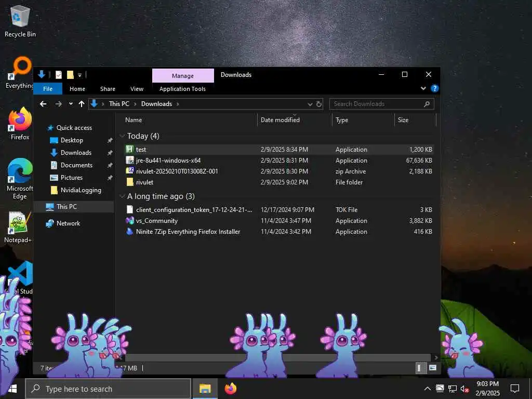Select Network in the navigation pane
The width and height of the screenshot is (532, 399).
[68, 223]
